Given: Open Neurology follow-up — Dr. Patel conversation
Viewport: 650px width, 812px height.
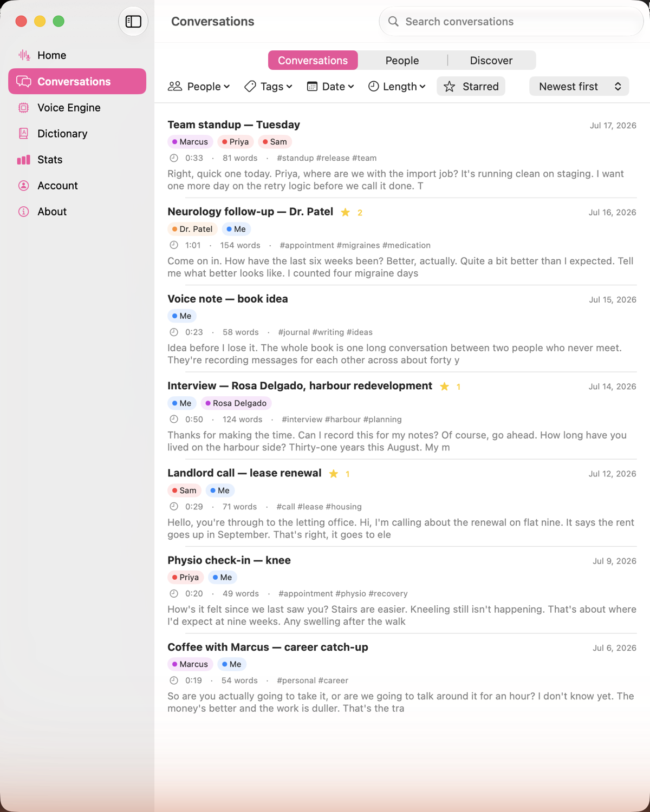Looking at the screenshot, I should [x=402, y=242].
